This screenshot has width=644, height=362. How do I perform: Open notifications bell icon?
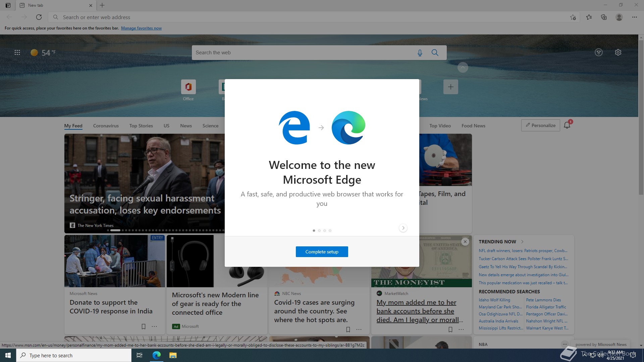tap(567, 125)
